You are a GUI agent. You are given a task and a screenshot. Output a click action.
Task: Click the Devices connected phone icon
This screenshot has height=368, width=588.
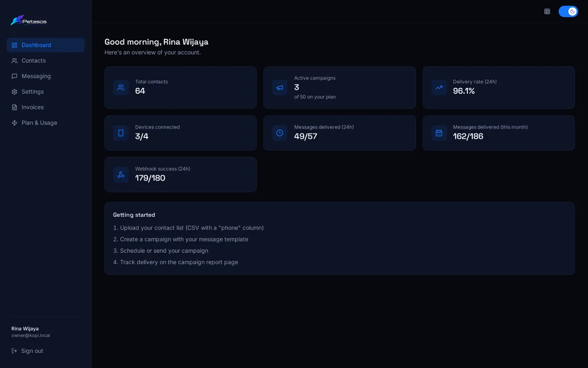121,133
